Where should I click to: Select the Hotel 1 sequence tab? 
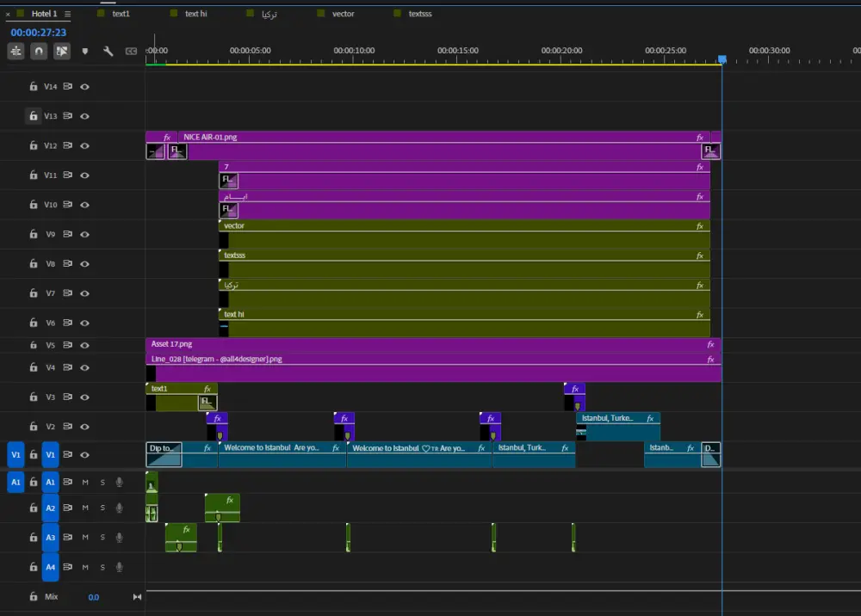pyautogui.click(x=44, y=14)
